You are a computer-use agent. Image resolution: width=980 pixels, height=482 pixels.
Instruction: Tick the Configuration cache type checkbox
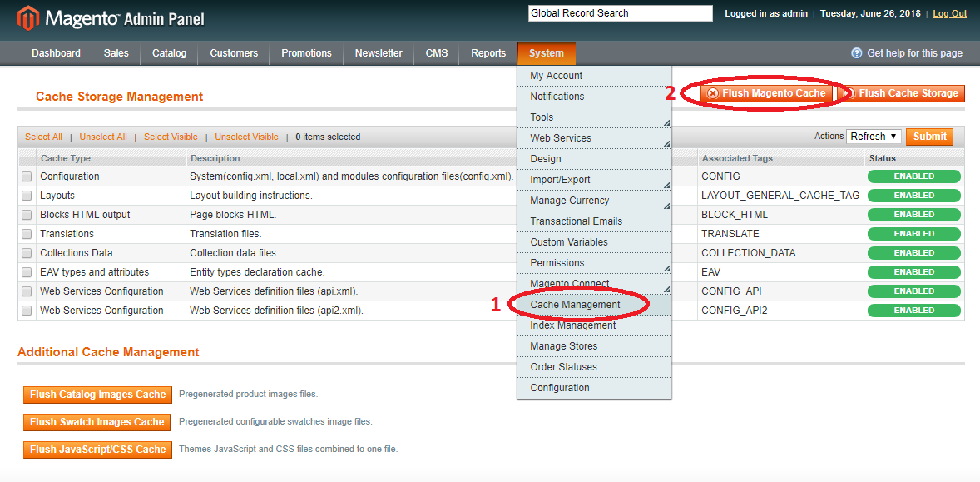[27, 176]
